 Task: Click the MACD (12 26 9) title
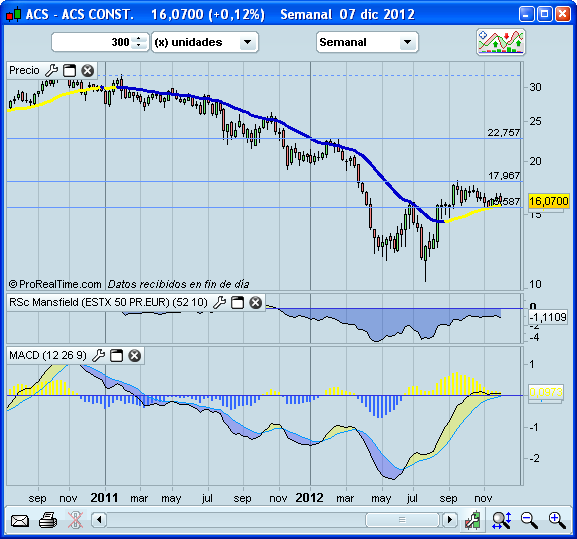click(x=48, y=355)
